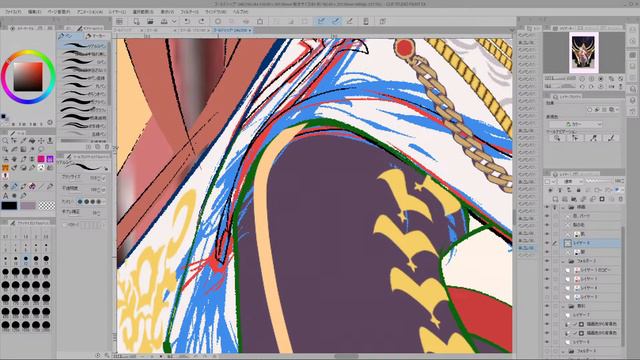Collapse folder arrow above レイヤー 7
This screenshot has height=360, width=640.
point(563,306)
